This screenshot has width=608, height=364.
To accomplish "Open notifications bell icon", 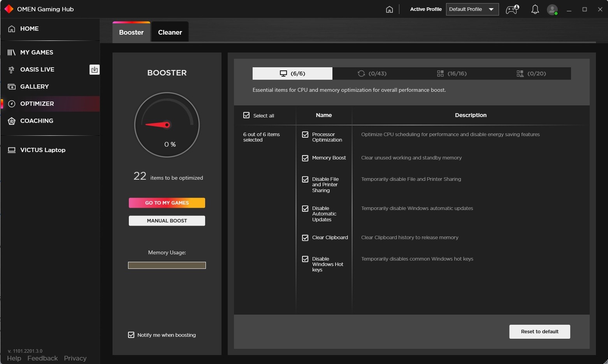I will 535,9.
